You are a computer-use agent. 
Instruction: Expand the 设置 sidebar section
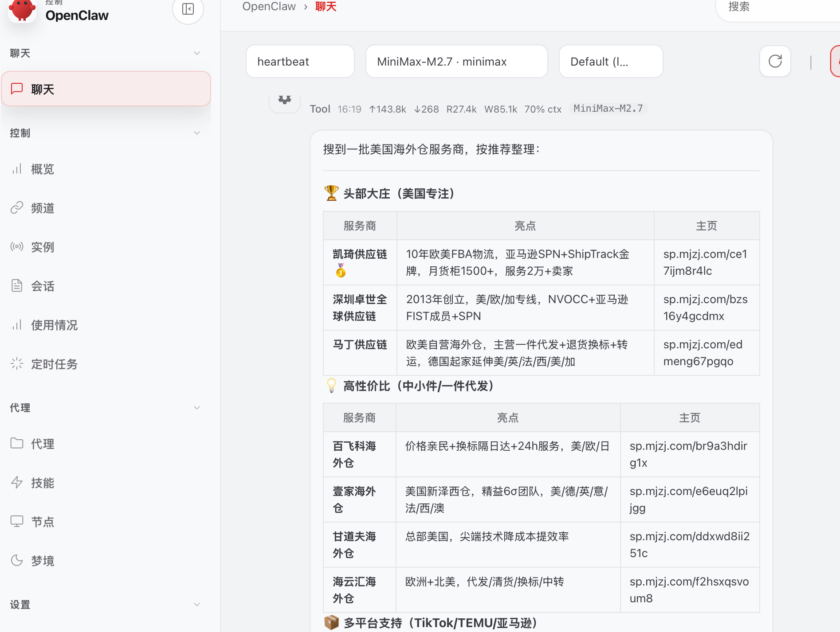[197, 605]
